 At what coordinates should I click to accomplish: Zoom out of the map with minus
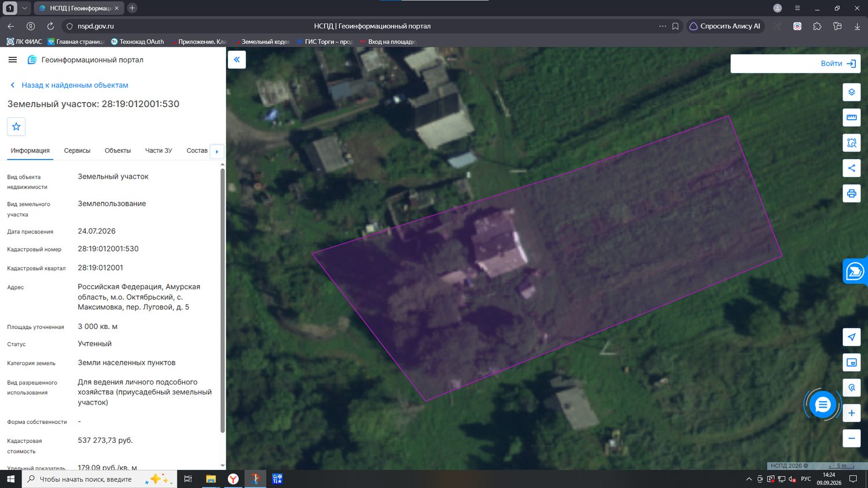pos(852,438)
